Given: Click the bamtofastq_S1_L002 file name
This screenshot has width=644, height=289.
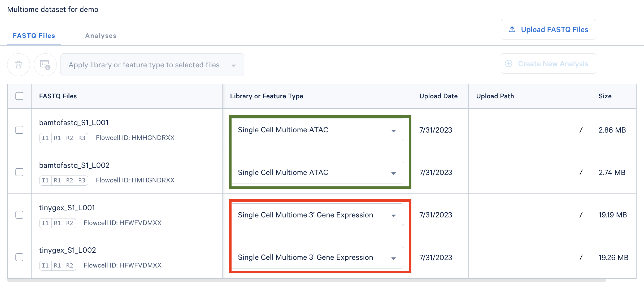Looking at the screenshot, I should click(x=74, y=165).
